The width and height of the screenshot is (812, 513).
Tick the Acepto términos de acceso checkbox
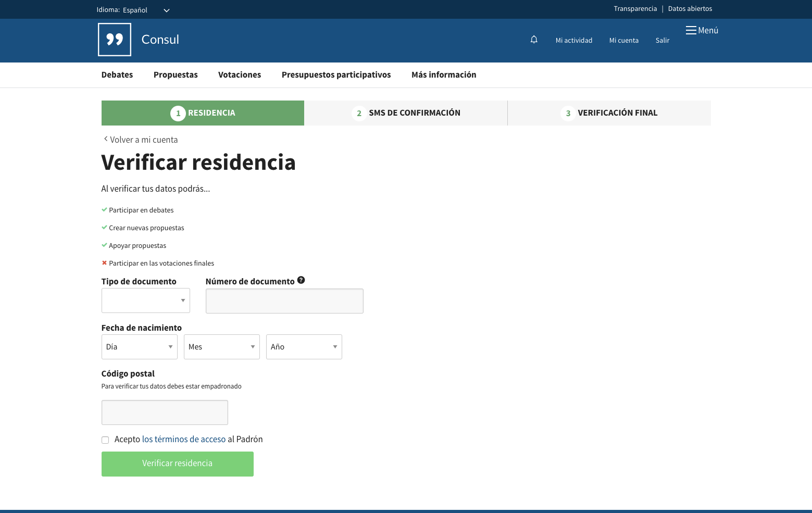click(x=105, y=440)
